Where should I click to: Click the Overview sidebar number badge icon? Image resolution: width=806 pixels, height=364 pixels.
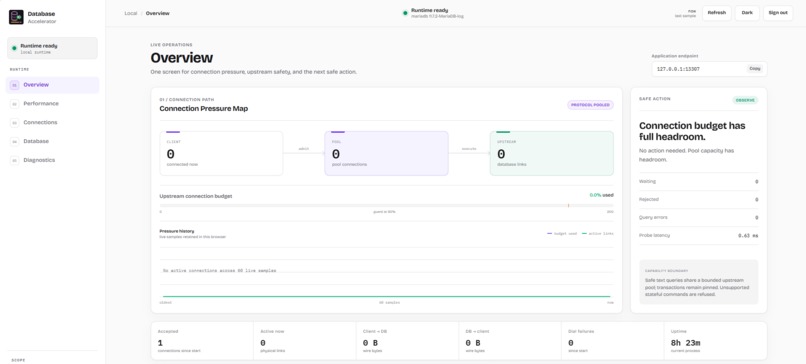point(14,85)
